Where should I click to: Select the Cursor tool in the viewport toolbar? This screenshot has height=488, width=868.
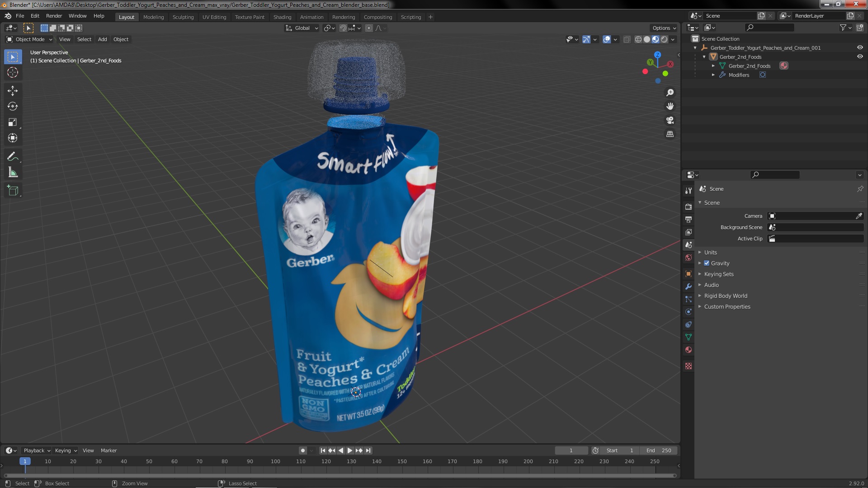click(x=13, y=73)
